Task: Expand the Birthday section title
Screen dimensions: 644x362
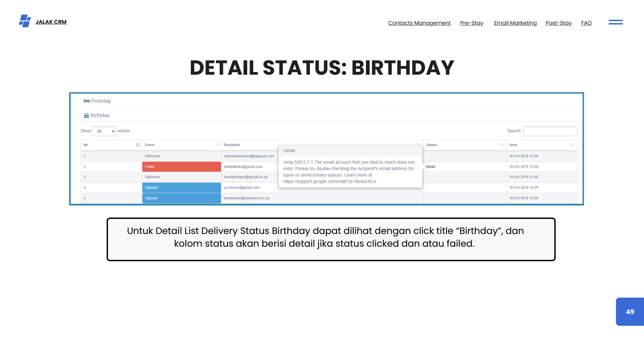Action: click(100, 115)
